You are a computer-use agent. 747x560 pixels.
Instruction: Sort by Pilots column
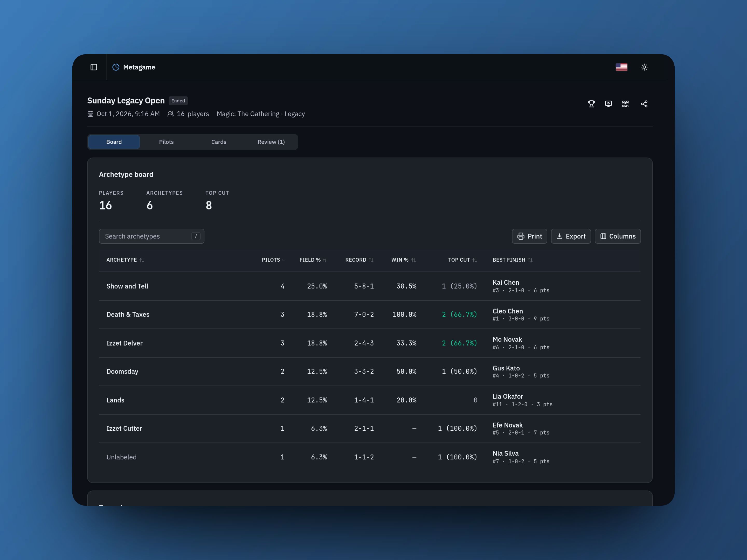pyautogui.click(x=273, y=260)
